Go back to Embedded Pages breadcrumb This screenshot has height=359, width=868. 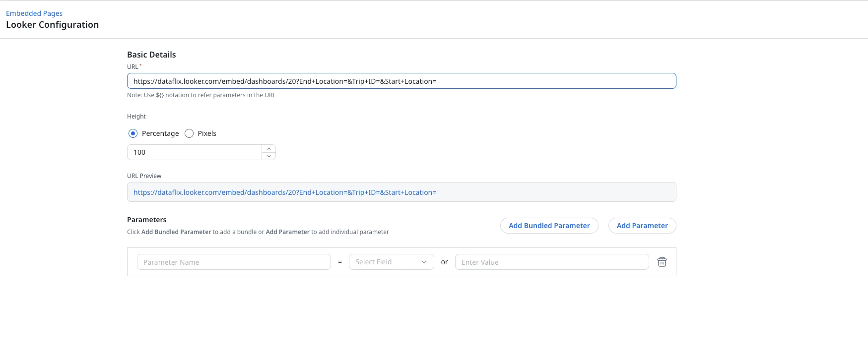[34, 13]
